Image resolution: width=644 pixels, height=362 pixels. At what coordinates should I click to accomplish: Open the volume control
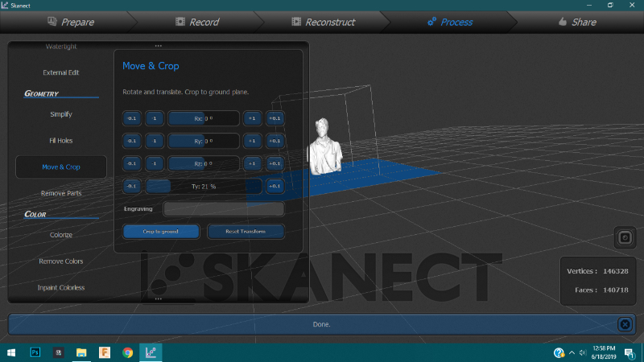582,352
